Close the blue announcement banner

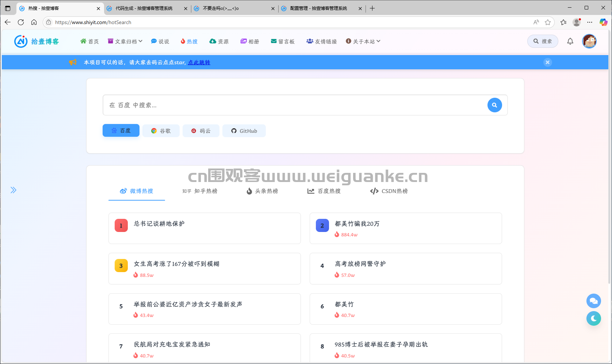(547, 62)
